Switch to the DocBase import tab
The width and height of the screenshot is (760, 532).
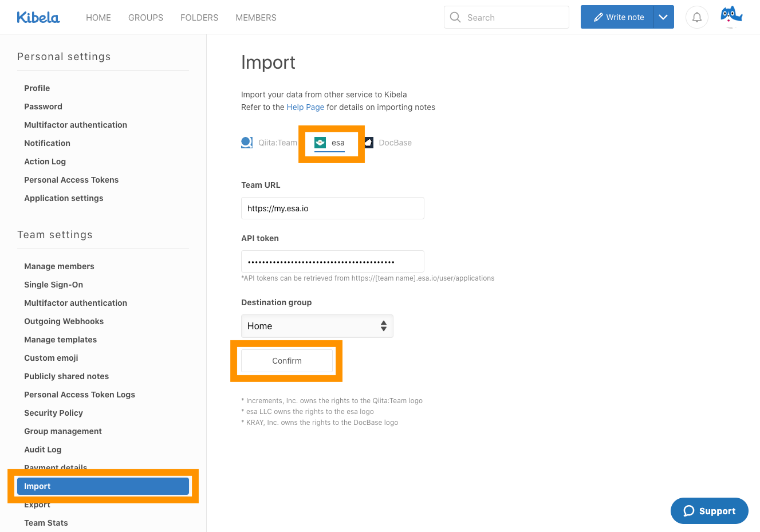point(395,143)
